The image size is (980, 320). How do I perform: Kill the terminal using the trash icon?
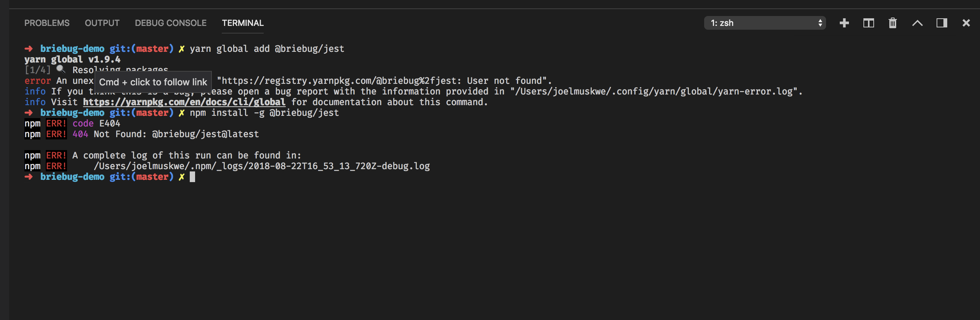pos(893,23)
